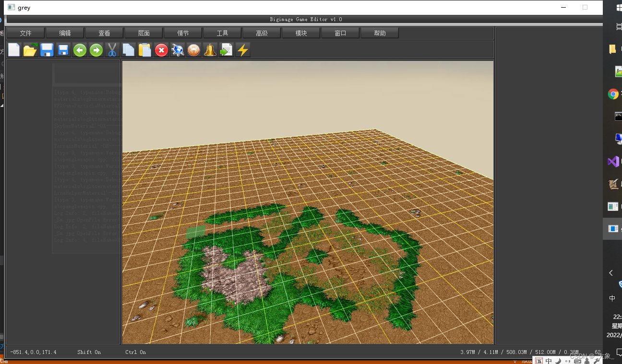This screenshot has height=364, width=622.
Task: Cut selection with the scissors icon
Action: [112, 50]
